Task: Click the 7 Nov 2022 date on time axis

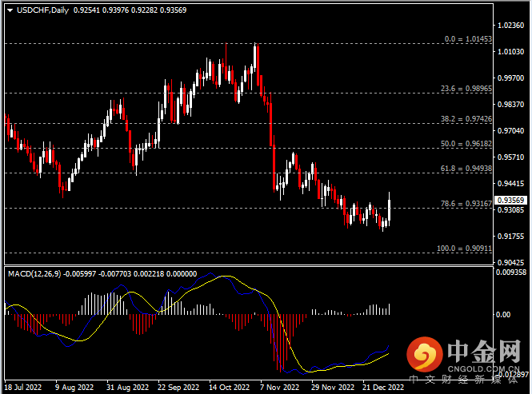Action: (x=279, y=387)
